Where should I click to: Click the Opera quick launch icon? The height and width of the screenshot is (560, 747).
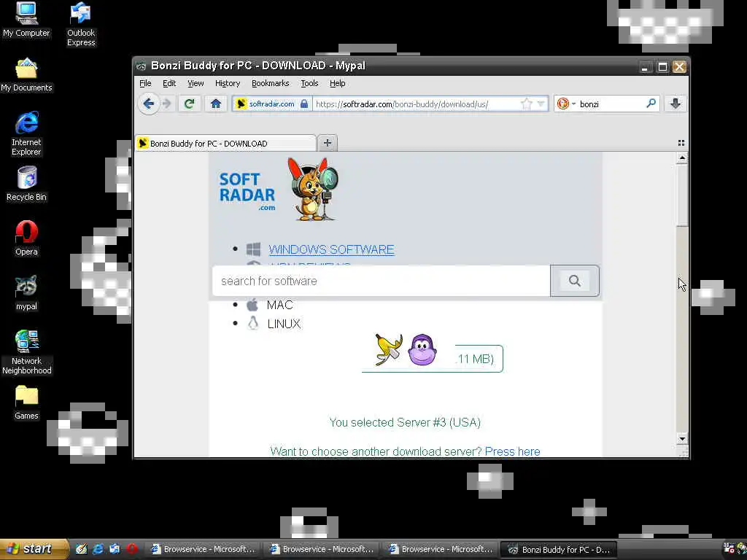click(x=132, y=549)
